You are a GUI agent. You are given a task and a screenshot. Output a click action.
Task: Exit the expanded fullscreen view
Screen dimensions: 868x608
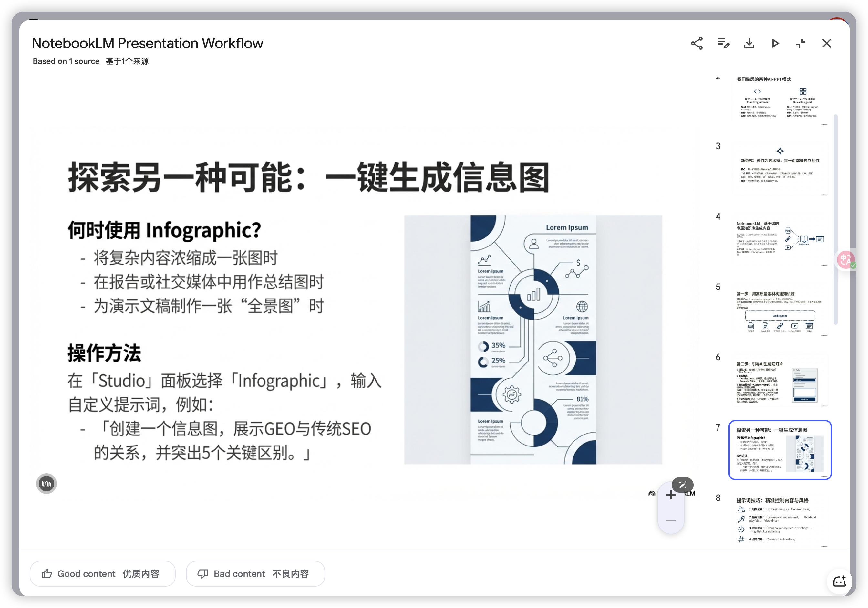tap(801, 44)
